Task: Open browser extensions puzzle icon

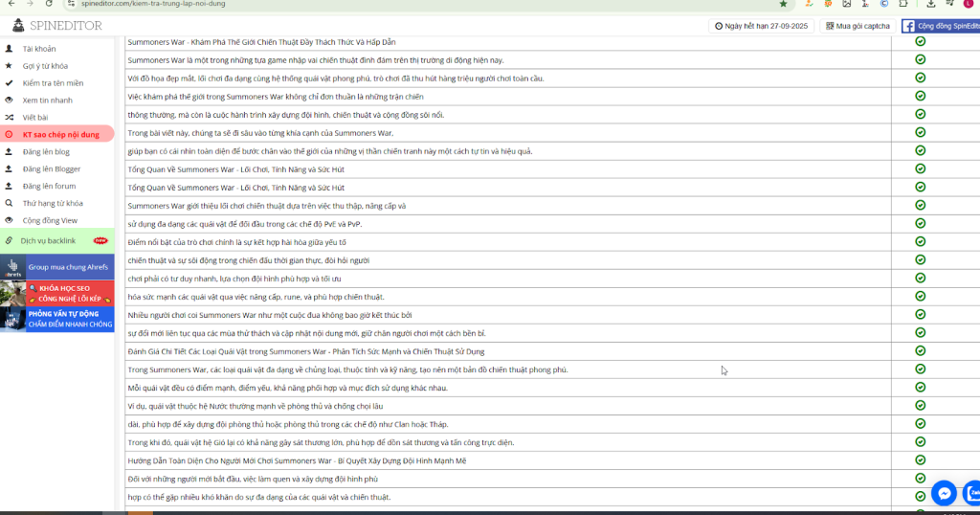Action: tap(905, 4)
